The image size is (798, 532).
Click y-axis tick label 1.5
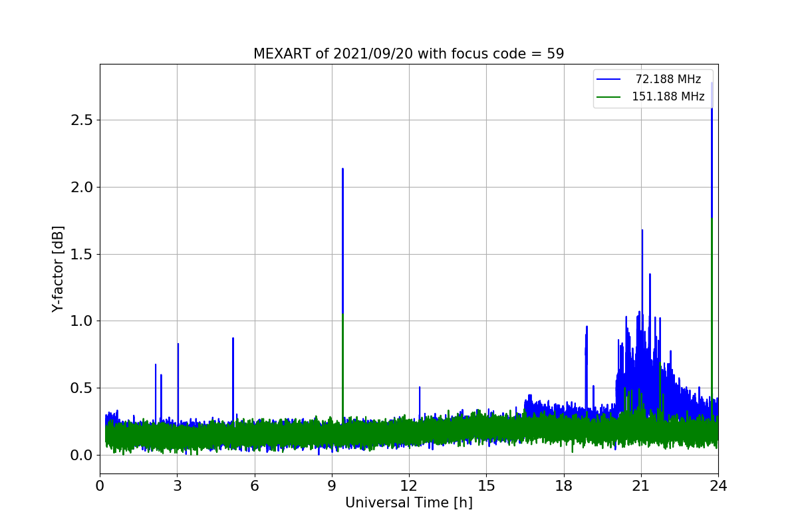click(x=81, y=254)
